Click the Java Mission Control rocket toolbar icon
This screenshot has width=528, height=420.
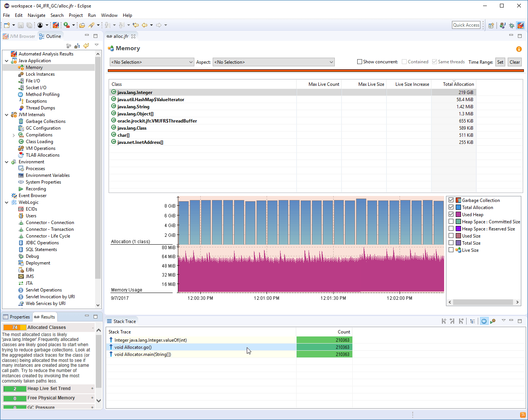pos(56,25)
